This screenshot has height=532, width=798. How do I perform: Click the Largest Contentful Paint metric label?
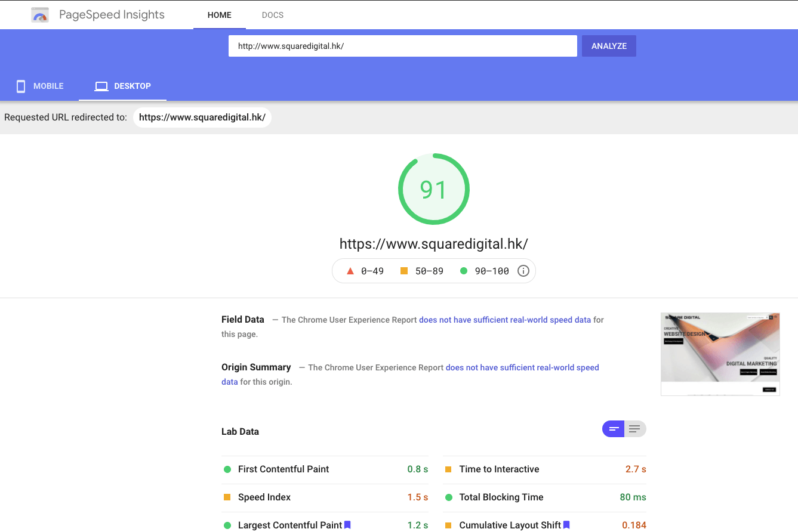290,525
